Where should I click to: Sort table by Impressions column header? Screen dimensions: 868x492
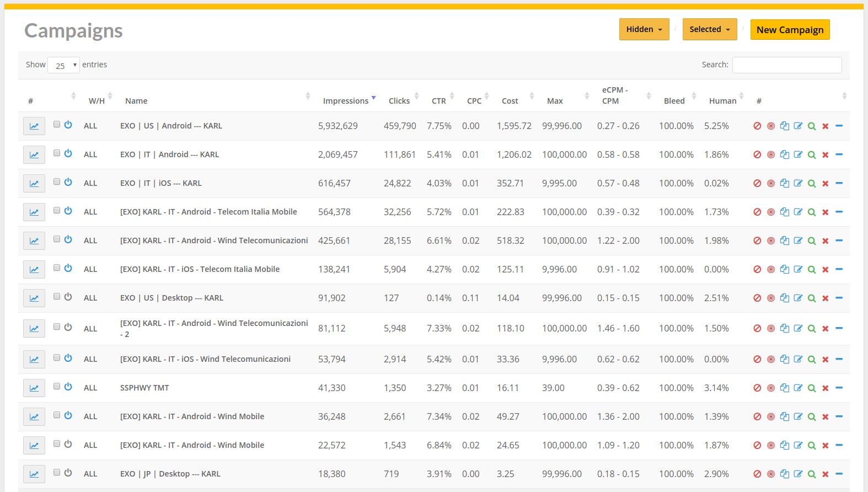346,101
